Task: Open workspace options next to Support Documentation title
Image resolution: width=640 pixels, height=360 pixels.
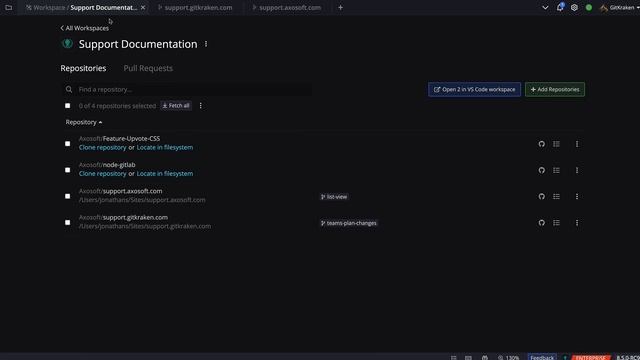Action: [x=206, y=44]
